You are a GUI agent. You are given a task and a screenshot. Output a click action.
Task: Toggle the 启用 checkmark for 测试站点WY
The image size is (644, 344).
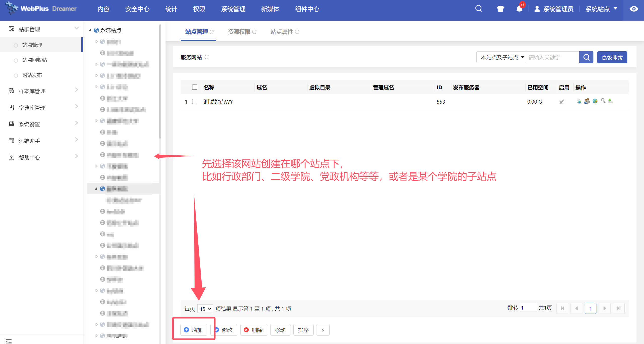tap(562, 102)
